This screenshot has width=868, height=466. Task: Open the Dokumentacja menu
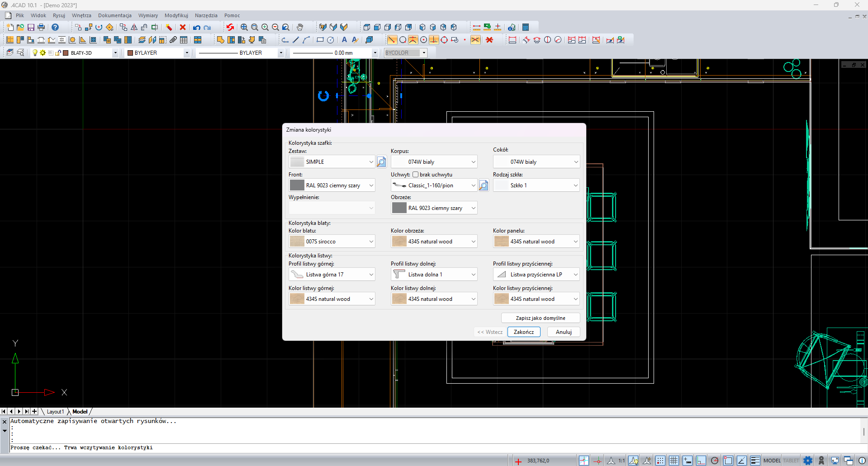(114, 15)
